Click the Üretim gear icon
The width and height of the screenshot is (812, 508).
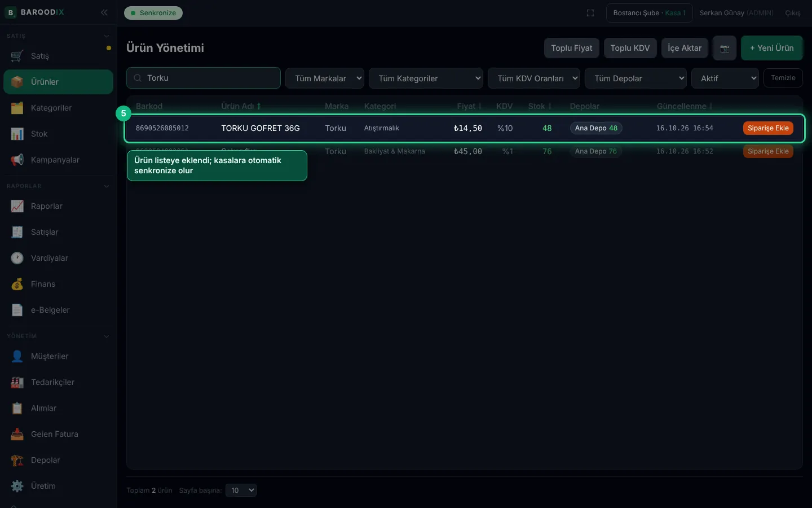coord(17,486)
